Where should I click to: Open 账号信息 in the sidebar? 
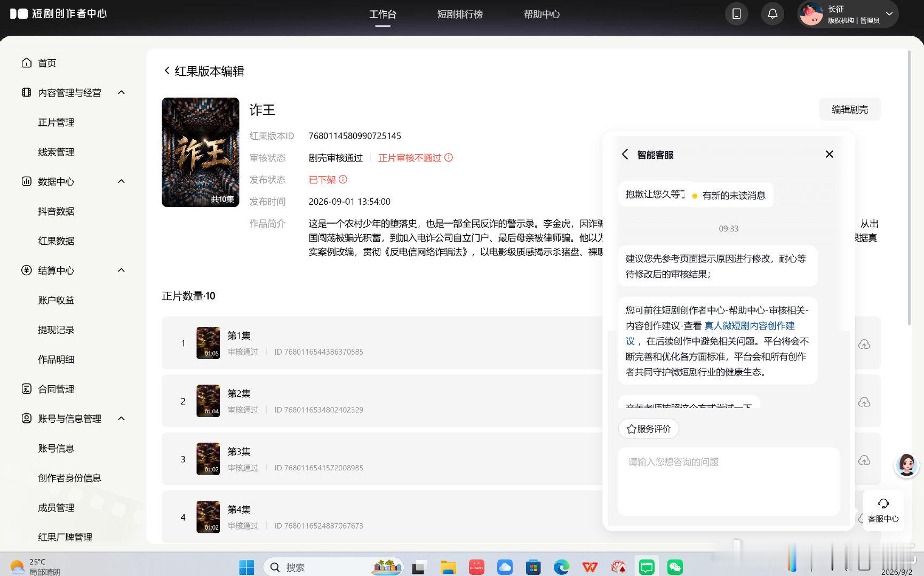click(x=56, y=449)
